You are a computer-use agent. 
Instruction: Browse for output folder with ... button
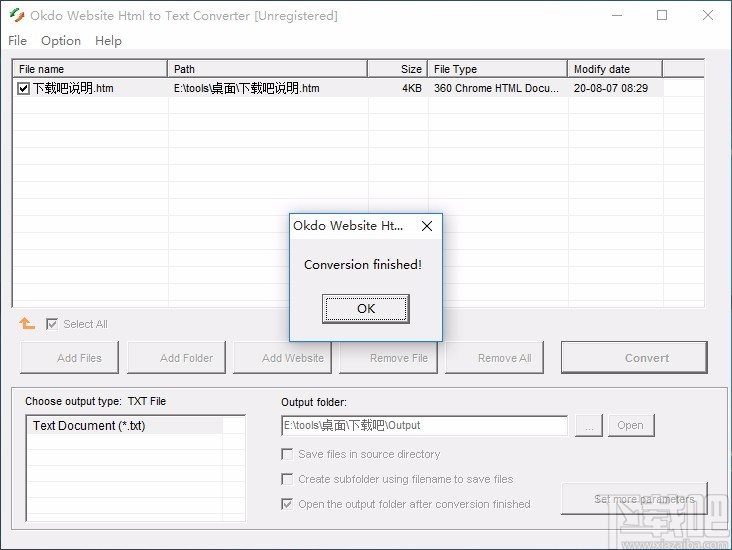pyautogui.click(x=589, y=425)
